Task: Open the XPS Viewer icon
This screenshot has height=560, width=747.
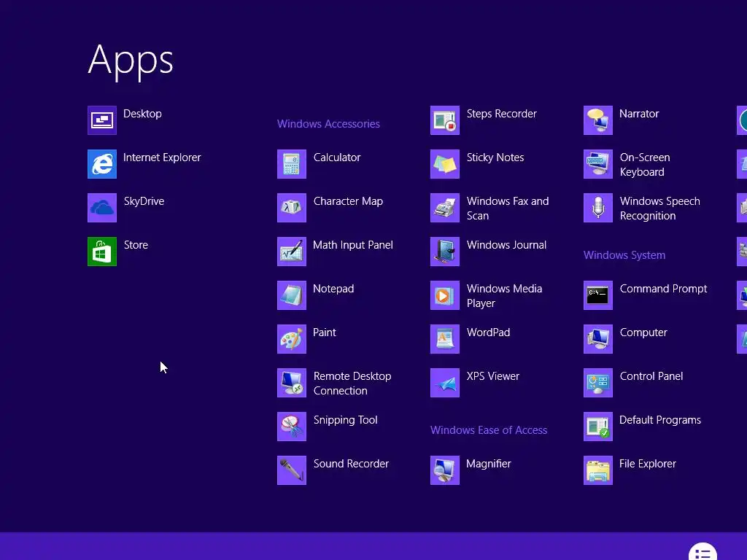Action: (x=445, y=383)
